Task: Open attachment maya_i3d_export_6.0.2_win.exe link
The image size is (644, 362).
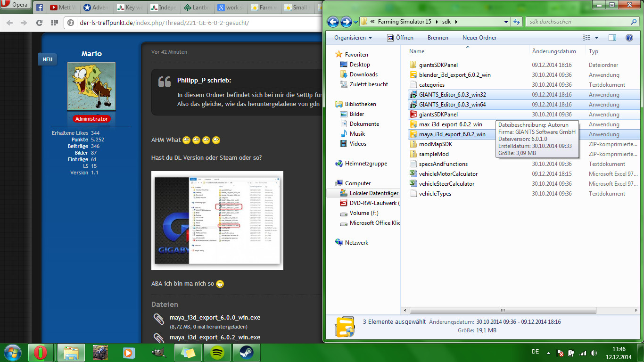Action: 215,337
